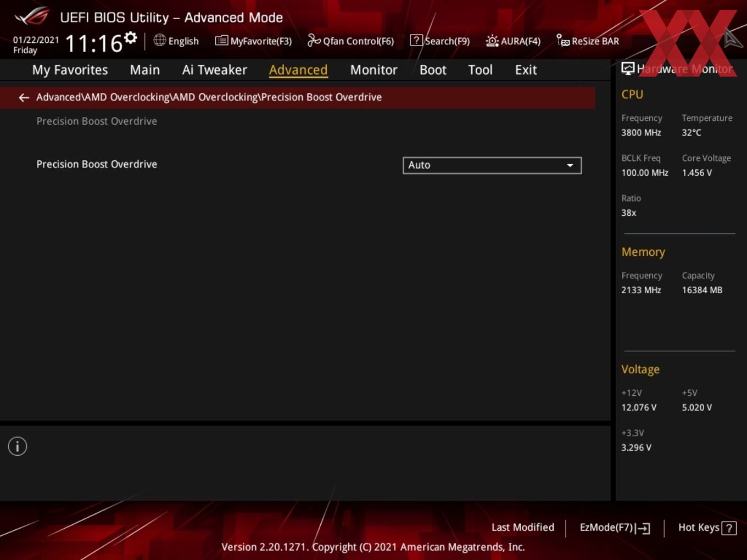The height and width of the screenshot is (560, 747).
Task: Click the info icon in help area
Action: (18, 446)
